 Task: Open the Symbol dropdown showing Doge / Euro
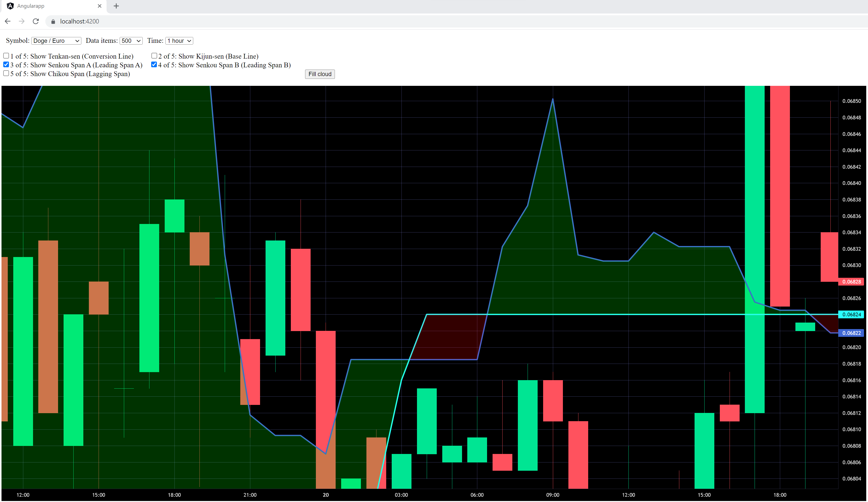(x=56, y=41)
